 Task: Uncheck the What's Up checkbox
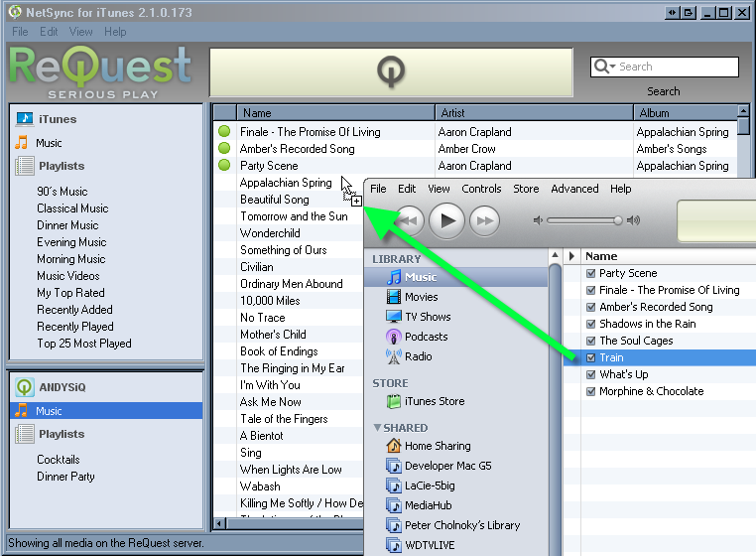click(590, 374)
